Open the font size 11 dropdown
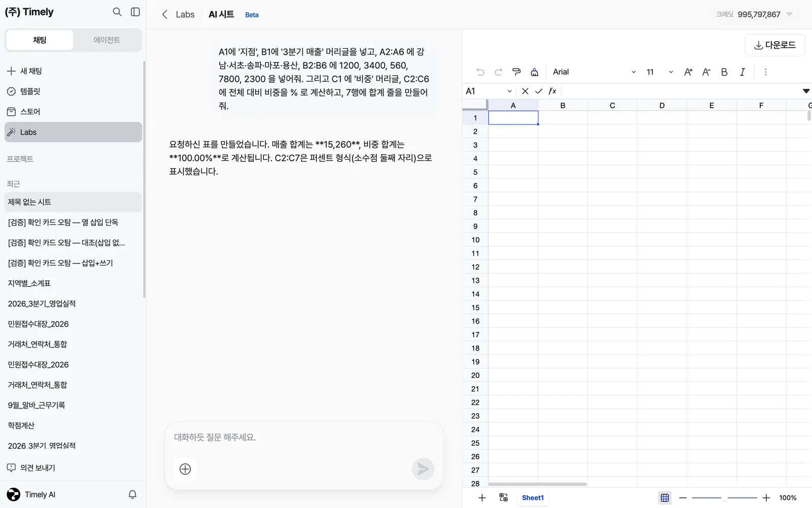 point(660,72)
